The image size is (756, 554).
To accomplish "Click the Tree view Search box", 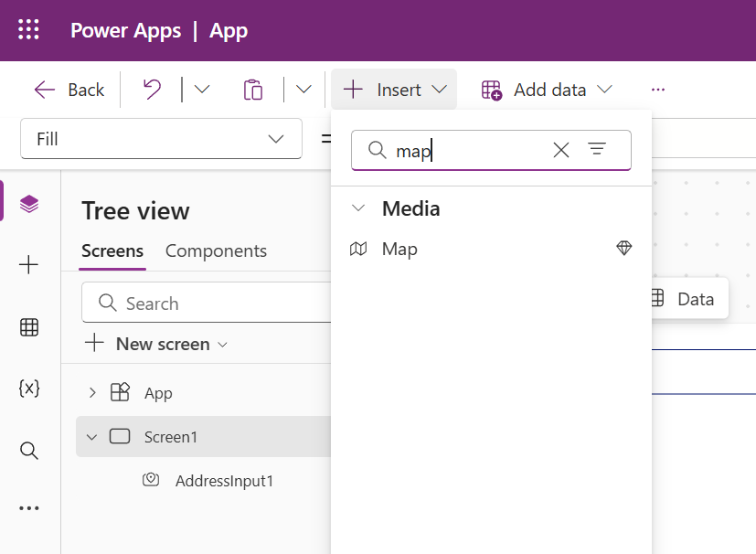I will pyautogui.click(x=208, y=303).
